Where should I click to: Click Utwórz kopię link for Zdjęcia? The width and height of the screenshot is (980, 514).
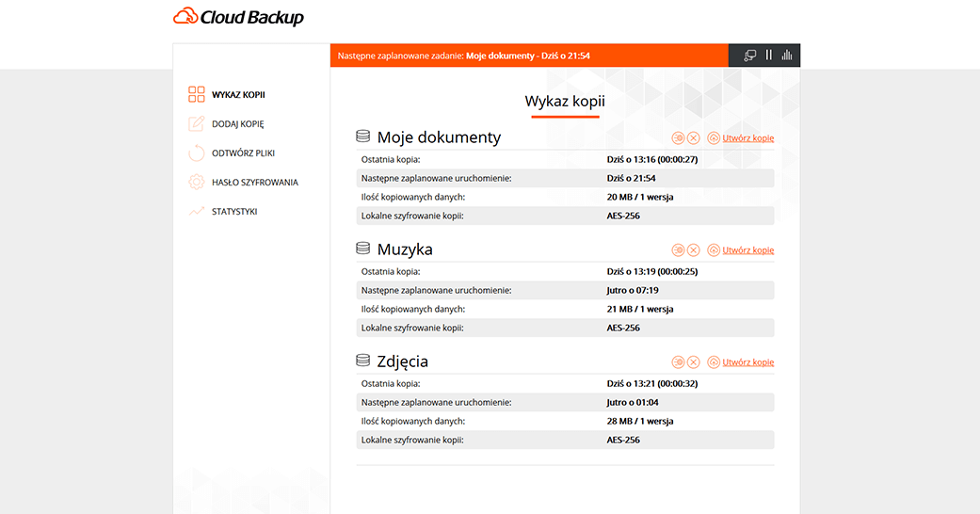747,362
